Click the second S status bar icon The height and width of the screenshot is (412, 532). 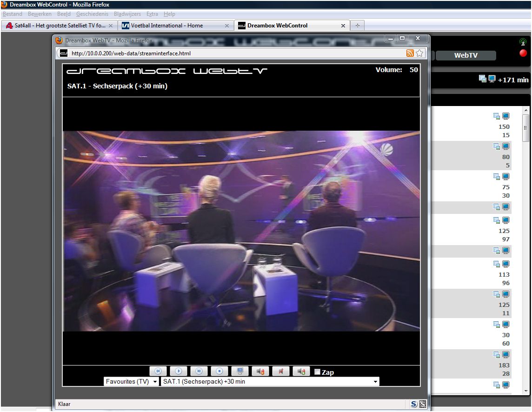(422, 404)
